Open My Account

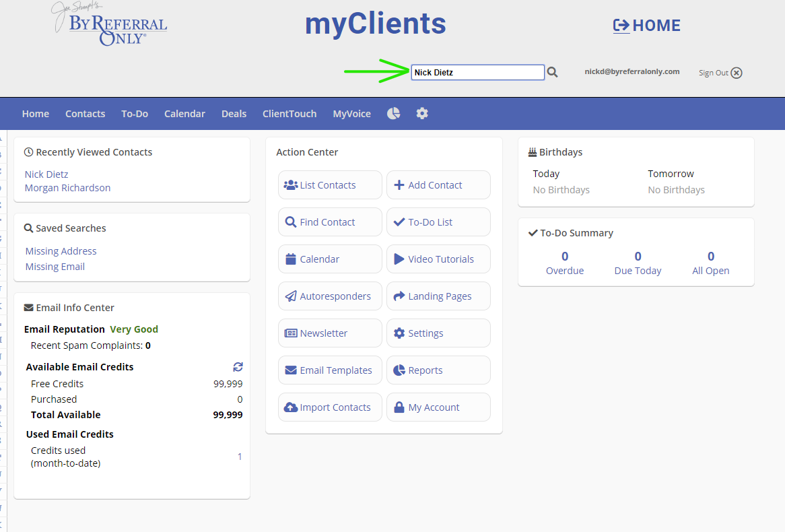438,407
